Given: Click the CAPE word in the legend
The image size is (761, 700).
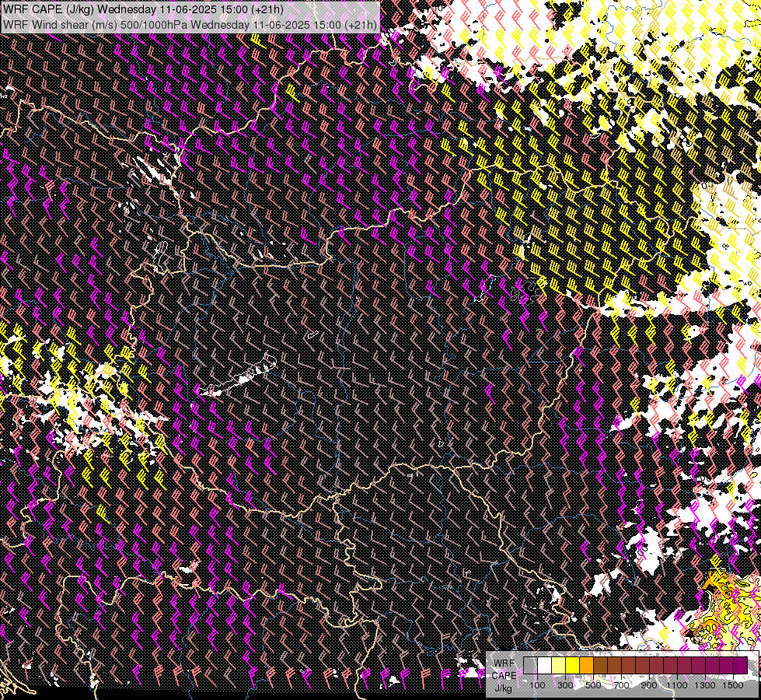Looking at the screenshot, I should pyautogui.click(x=504, y=676).
